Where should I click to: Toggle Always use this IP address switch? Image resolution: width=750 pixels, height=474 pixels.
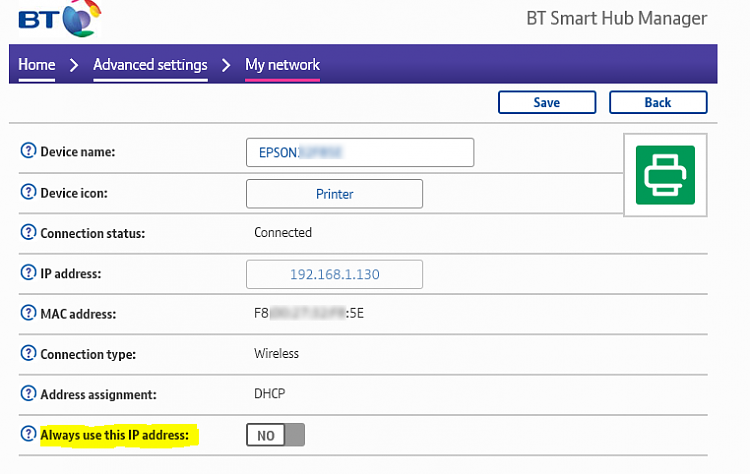click(276, 435)
